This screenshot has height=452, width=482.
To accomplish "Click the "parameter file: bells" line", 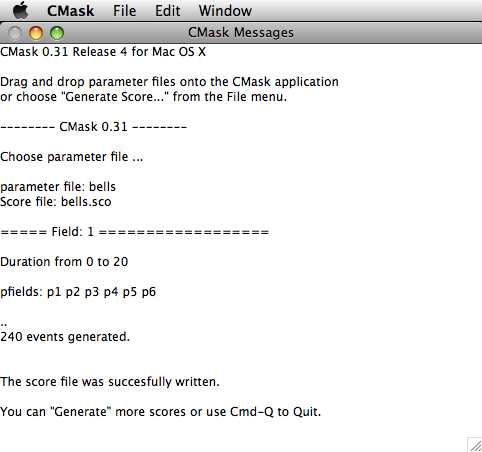I will [x=58, y=187].
